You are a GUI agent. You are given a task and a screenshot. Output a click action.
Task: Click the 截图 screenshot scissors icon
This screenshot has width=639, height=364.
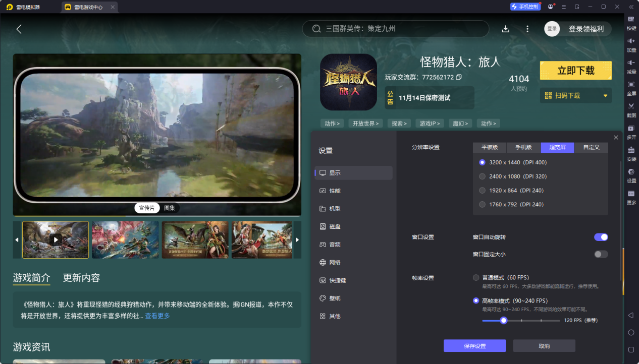[631, 106]
